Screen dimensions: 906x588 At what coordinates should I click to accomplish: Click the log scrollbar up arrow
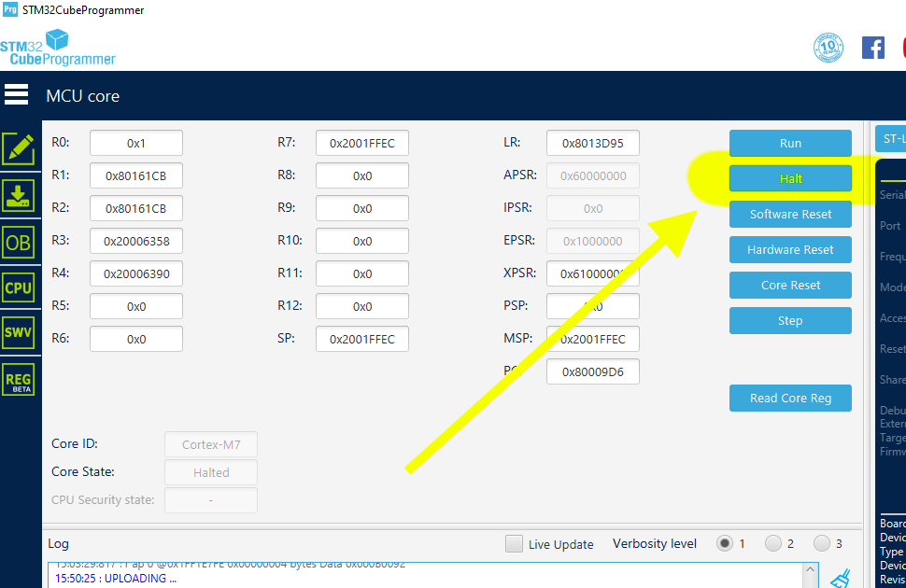click(810, 570)
